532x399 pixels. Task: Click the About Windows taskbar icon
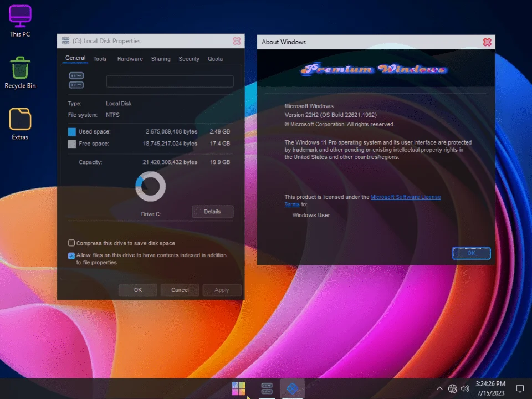tap(292, 388)
